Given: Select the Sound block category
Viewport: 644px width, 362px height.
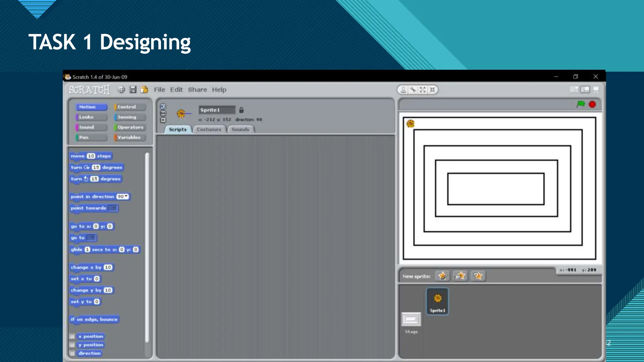Looking at the screenshot, I should coord(91,127).
